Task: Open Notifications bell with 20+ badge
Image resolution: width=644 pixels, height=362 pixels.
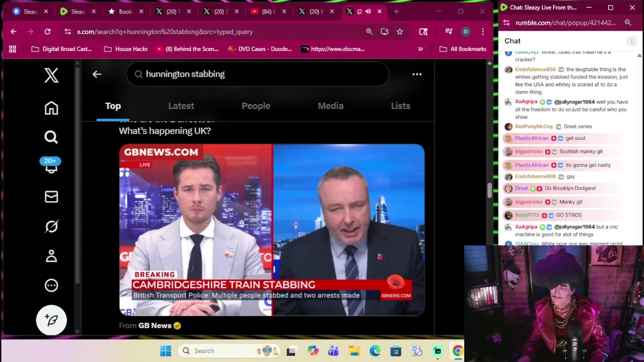Action: pyautogui.click(x=50, y=166)
